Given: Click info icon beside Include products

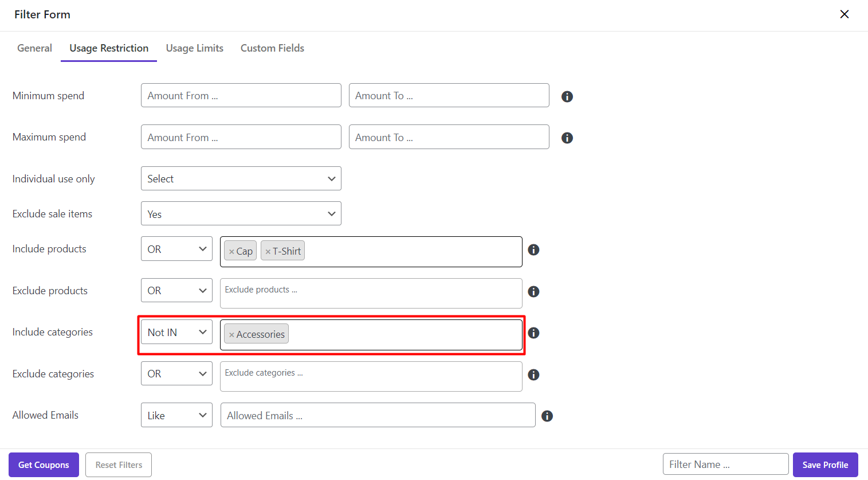Looking at the screenshot, I should [533, 249].
